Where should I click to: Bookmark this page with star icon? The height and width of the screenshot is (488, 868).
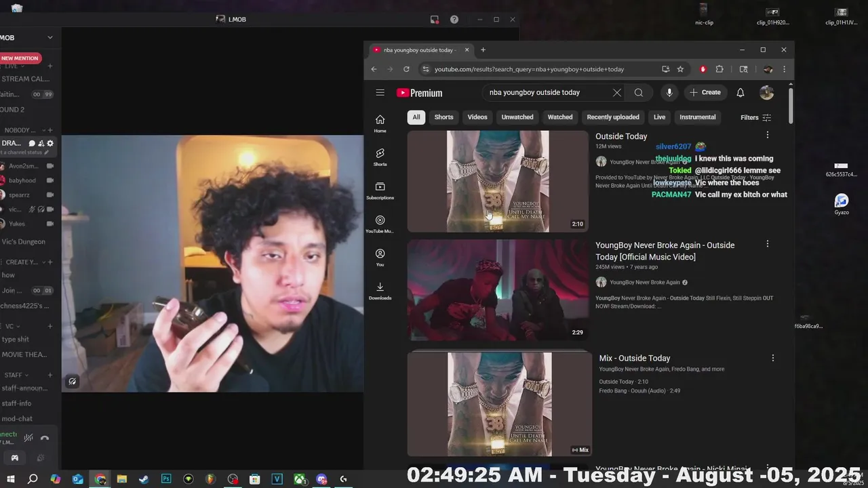[x=680, y=69]
